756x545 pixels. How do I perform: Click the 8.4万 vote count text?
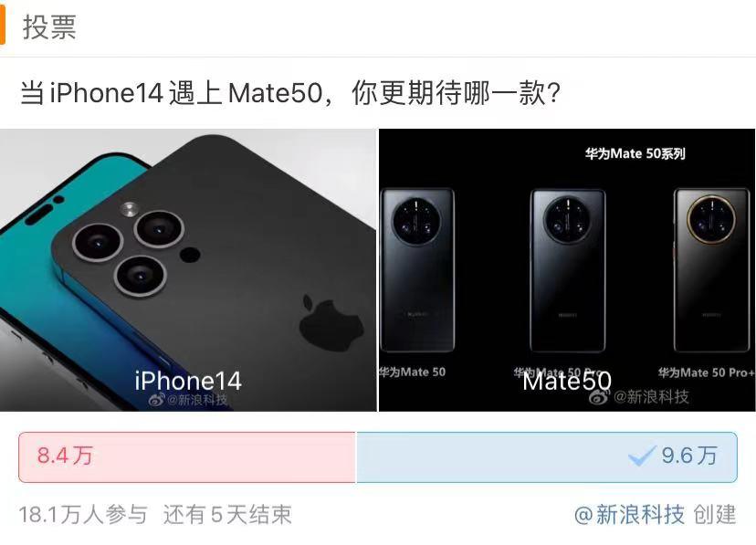pyautogui.click(x=65, y=456)
